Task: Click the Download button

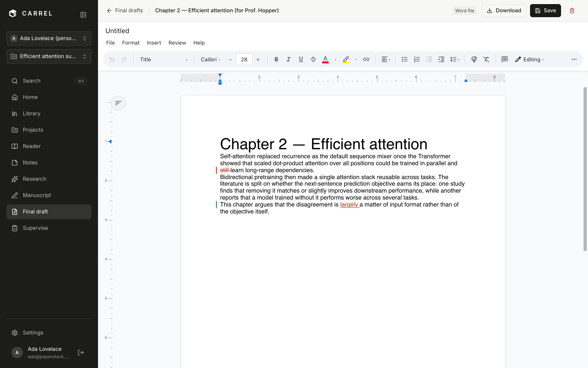Action: coord(504,11)
